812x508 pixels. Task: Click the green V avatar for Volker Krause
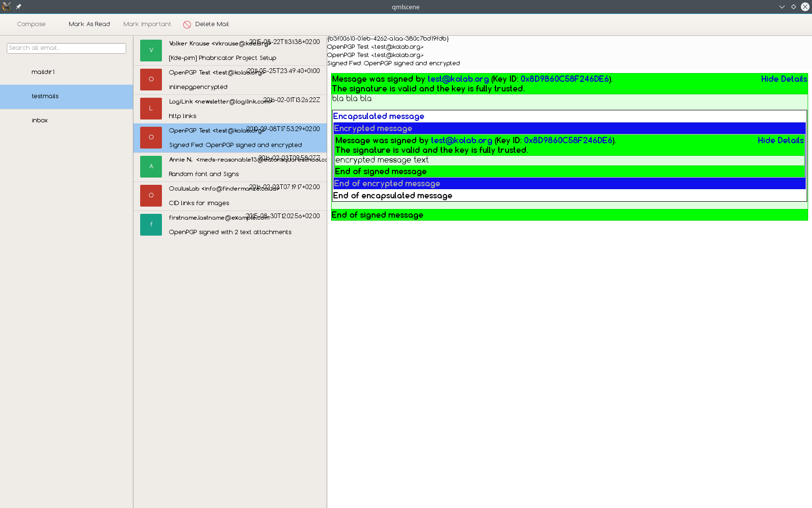pyautogui.click(x=151, y=50)
